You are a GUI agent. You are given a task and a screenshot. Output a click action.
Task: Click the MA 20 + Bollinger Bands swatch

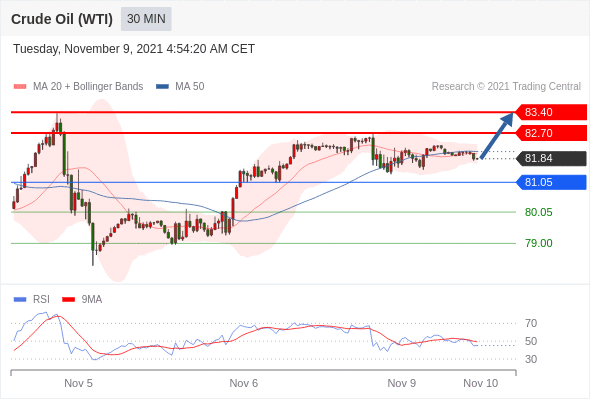tap(20, 87)
